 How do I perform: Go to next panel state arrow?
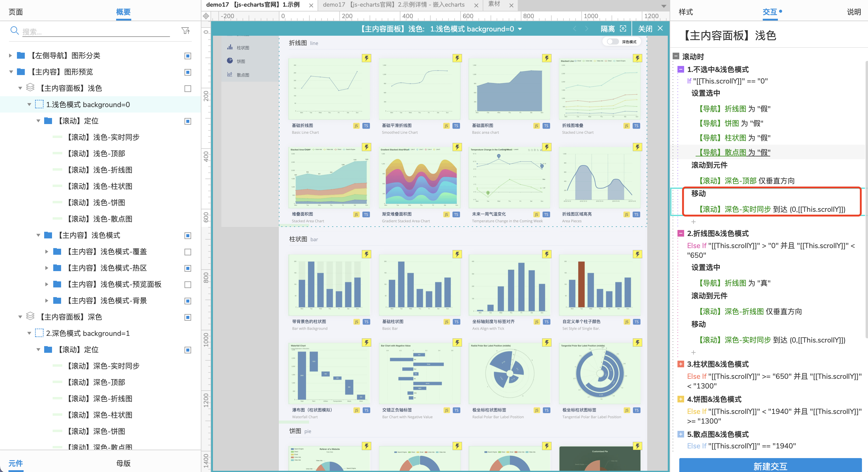coord(587,29)
